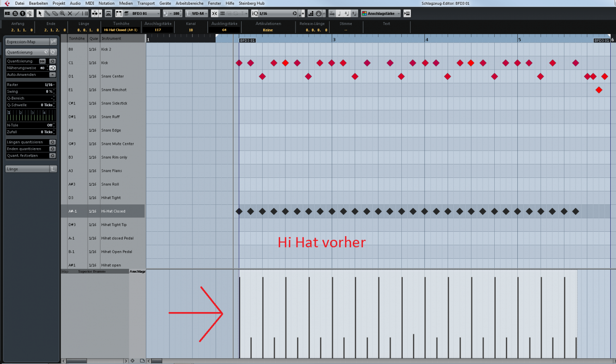Screen dimensions: 616x364
Task: Click the step input staircase icon
Action: (x=311, y=13)
